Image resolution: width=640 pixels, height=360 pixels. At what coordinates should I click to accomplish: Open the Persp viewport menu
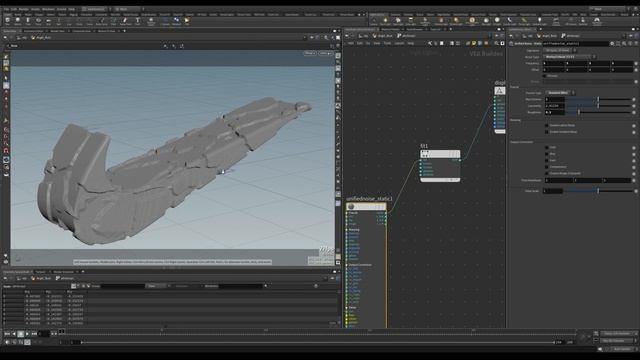pyautogui.click(x=310, y=53)
